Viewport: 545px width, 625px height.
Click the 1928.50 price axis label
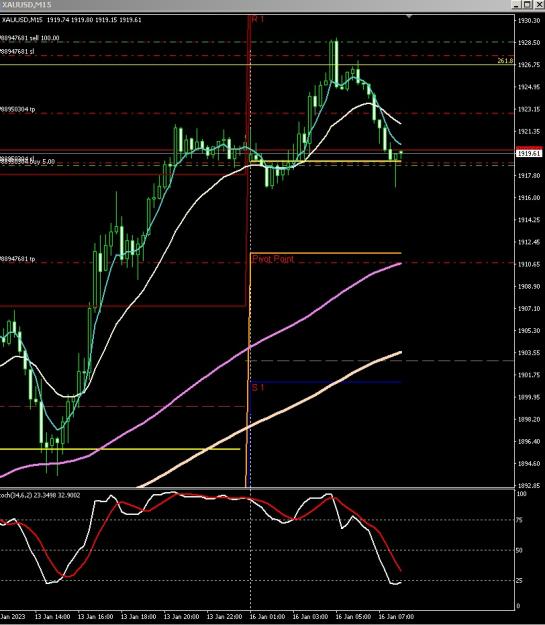(x=529, y=42)
